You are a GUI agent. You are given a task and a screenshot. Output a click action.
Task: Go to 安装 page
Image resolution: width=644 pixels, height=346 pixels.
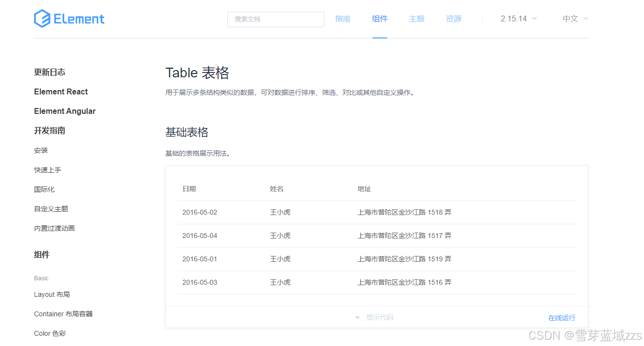41,150
